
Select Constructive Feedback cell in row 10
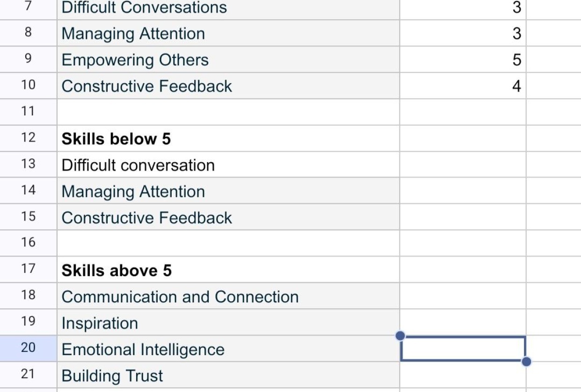pyautogui.click(x=228, y=86)
